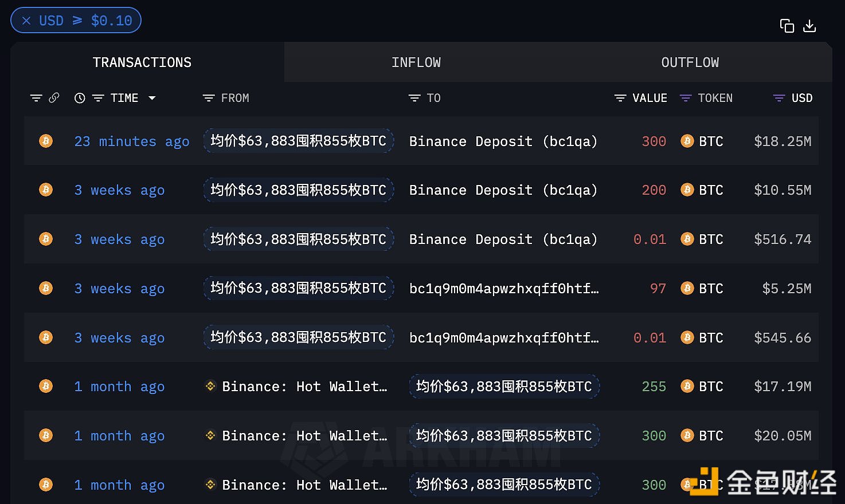
Task: Open 1 month ago link in $17.19M row
Action: (x=119, y=387)
